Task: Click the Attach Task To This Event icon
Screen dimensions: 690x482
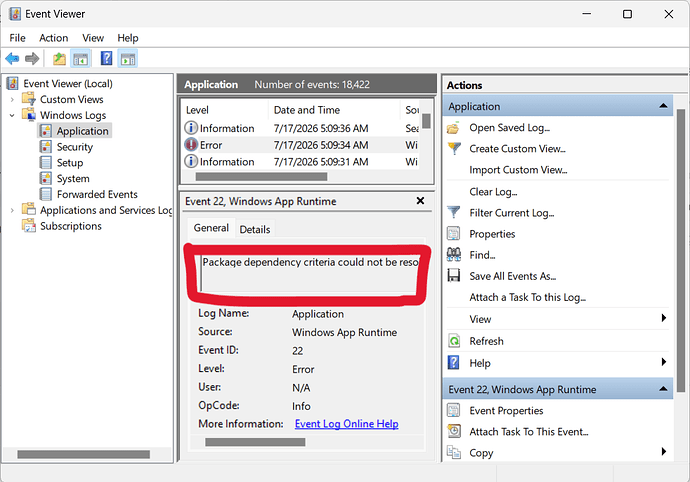Action: point(454,431)
